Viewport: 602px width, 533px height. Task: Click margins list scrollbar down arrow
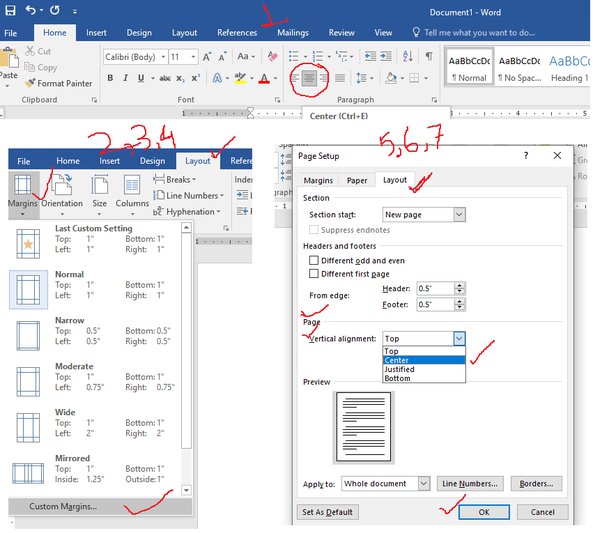click(186, 490)
